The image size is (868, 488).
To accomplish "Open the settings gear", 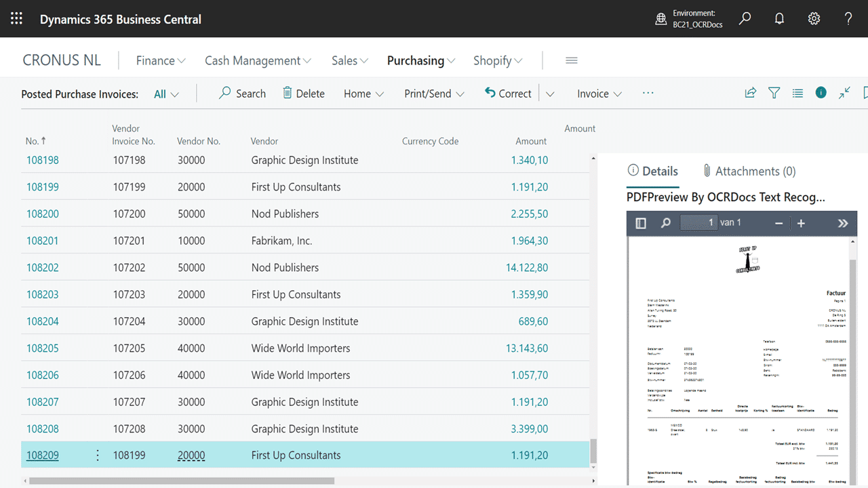I will pos(814,19).
